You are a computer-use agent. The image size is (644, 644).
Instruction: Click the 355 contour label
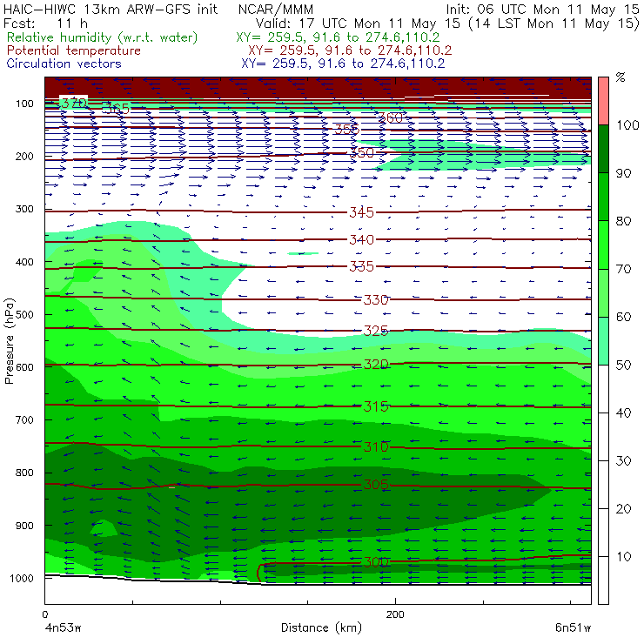pyautogui.click(x=347, y=130)
